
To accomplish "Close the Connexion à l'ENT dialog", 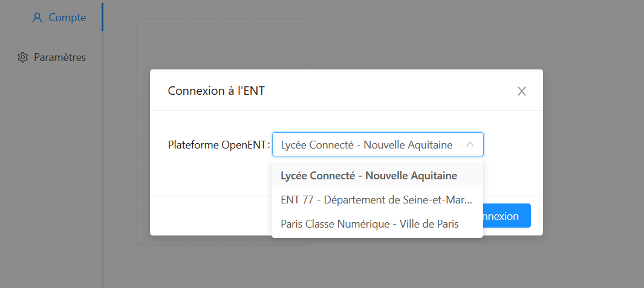I will pos(522,91).
